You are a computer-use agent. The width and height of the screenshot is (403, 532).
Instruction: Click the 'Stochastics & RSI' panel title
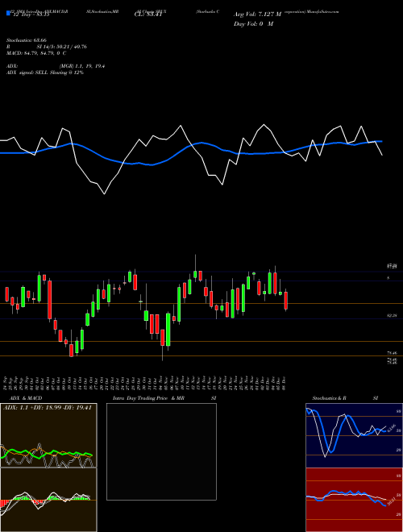[x=345, y=398]
